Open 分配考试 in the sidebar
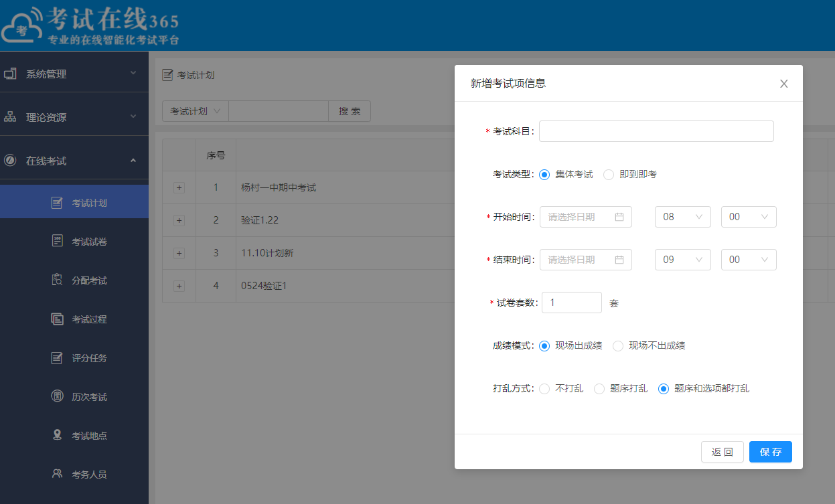This screenshot has height=504, width=835. pos(74,280)
